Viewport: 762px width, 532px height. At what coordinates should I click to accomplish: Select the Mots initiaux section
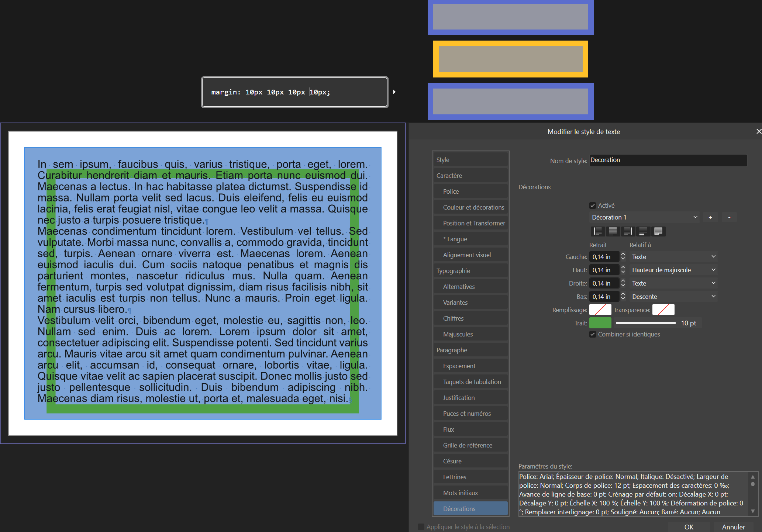470,493
